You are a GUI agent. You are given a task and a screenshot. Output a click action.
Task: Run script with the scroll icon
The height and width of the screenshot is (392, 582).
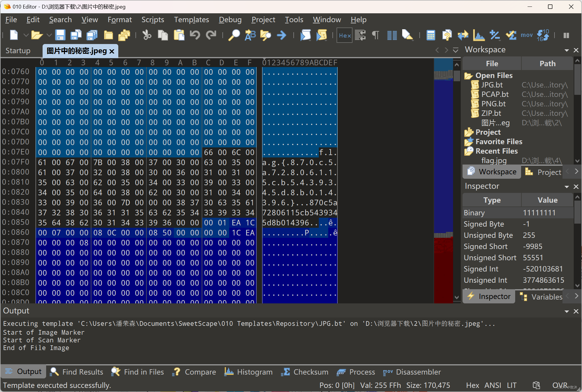[305, 35]
